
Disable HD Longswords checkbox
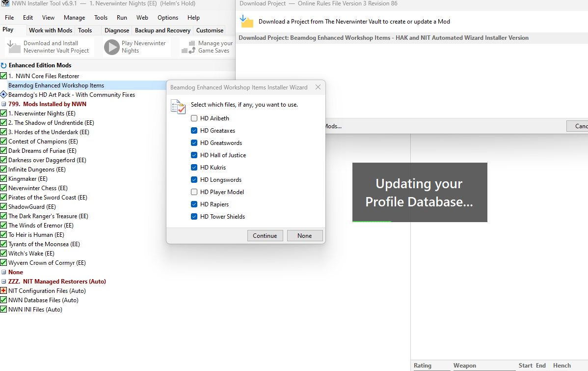(x=194, y=179)
